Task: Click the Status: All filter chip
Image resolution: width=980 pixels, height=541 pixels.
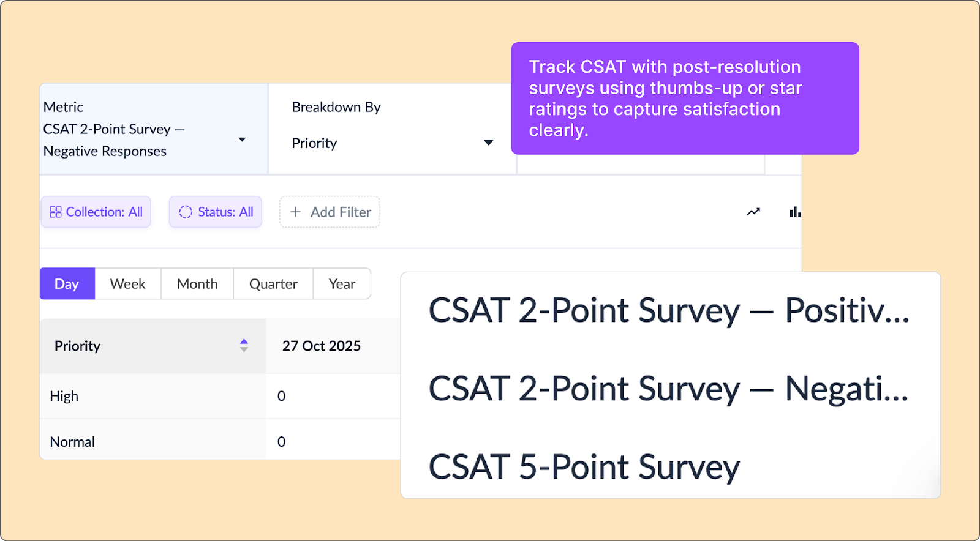Action: click(x=216, y=212)
